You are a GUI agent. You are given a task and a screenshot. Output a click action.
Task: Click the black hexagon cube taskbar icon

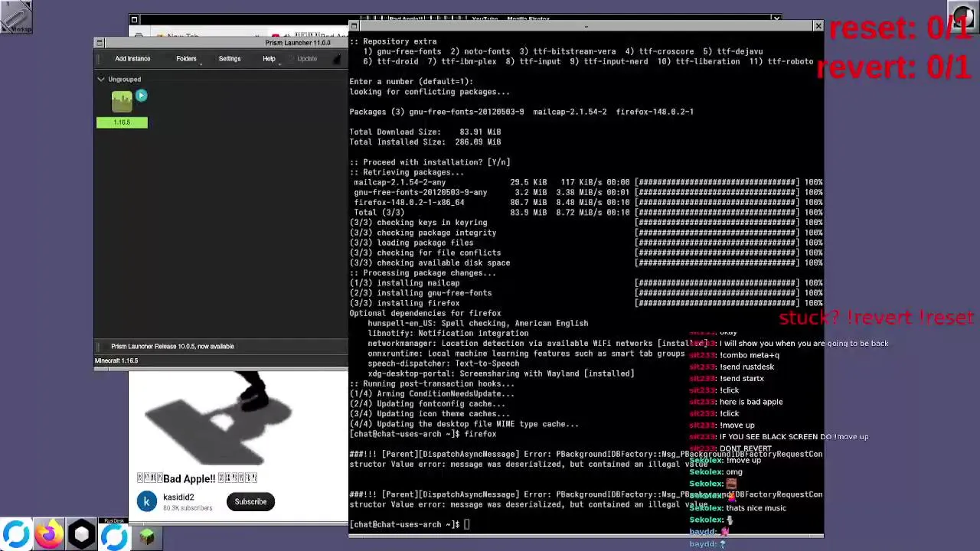tap(82, 534)
